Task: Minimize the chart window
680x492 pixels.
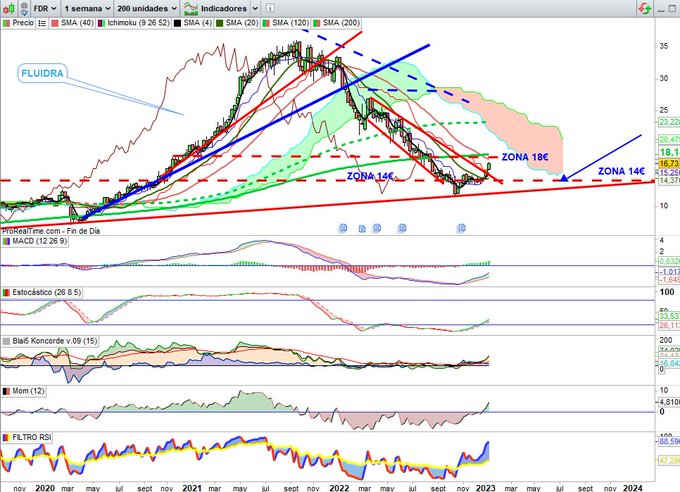Action: [661, 9]
